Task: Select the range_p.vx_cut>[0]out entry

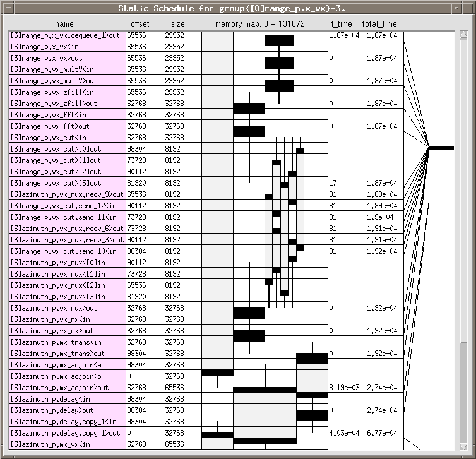Action: pyautogui.click(x=66, y=149)
